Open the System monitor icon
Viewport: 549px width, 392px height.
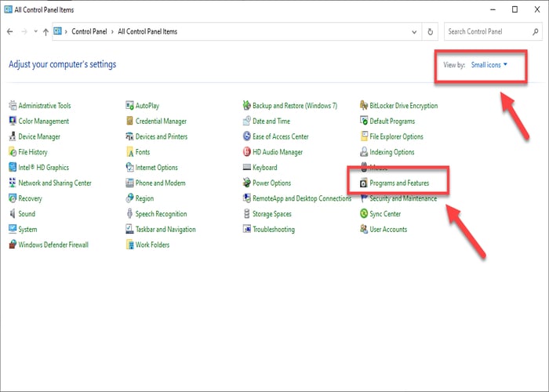point(13,229)
